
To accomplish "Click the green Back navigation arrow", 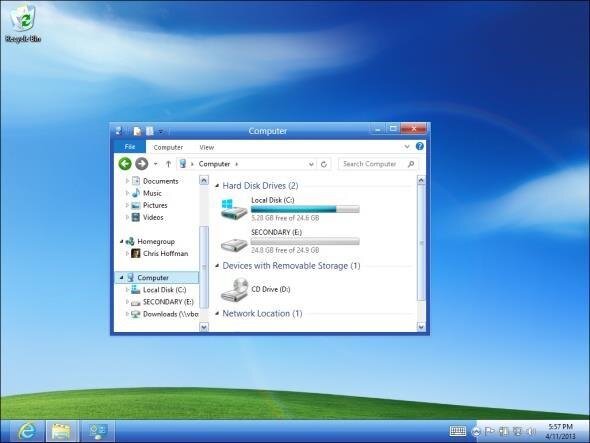I will click(x=125, y=164).
